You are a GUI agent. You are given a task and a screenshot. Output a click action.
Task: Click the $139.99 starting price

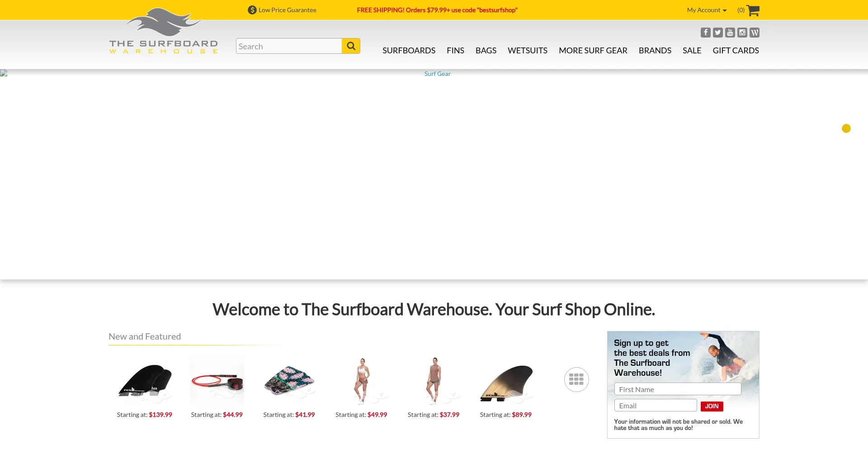[x=160, y=415]
